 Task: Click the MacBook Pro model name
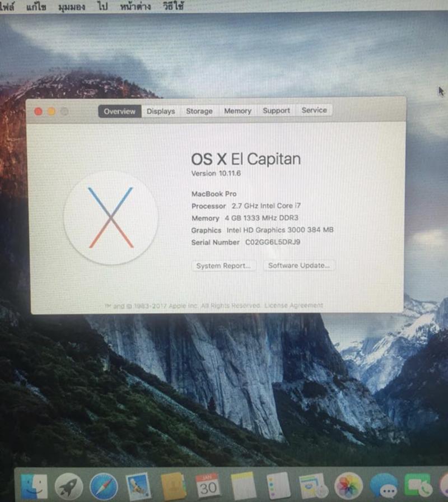(214, 194)
